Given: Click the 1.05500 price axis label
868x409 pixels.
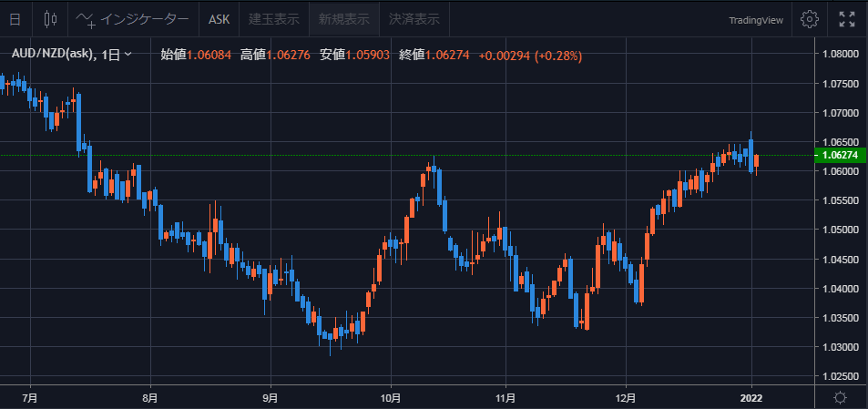Looking at the screenshot, I should pos(841,200).
